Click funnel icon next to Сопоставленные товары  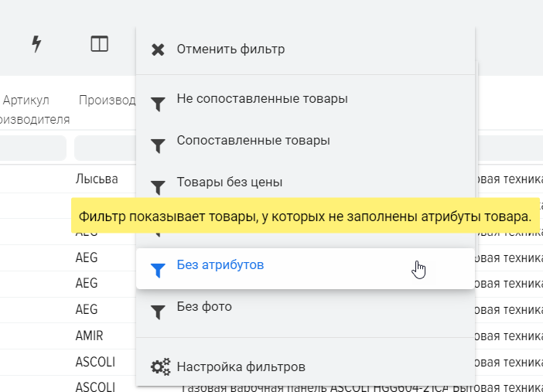click(x=158, y=145)
